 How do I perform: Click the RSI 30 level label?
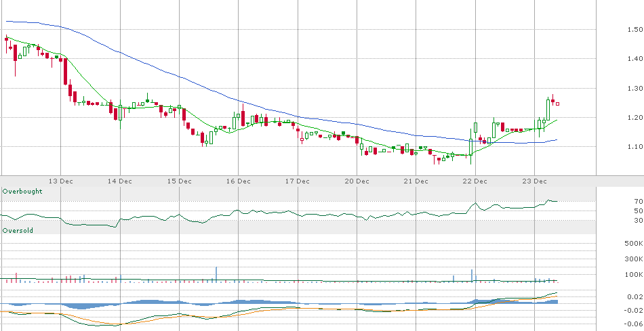639,221
